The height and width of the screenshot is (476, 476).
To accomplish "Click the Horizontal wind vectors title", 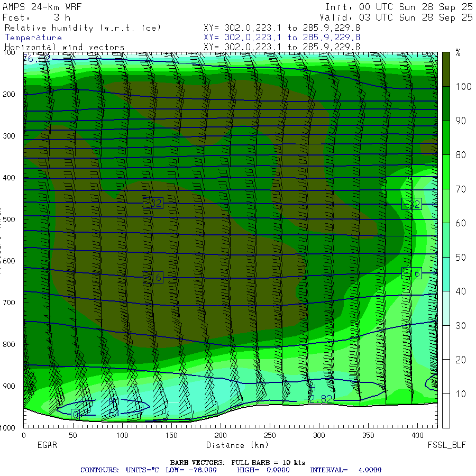I will (x=65, y=48).
